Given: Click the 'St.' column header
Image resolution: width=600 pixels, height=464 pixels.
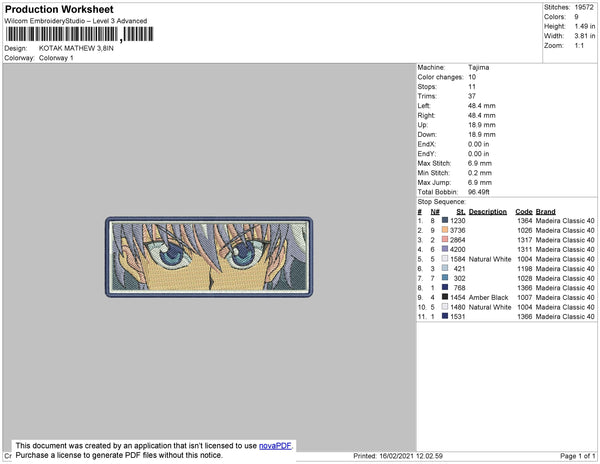Looking at the screenshot, I should 461,212.
